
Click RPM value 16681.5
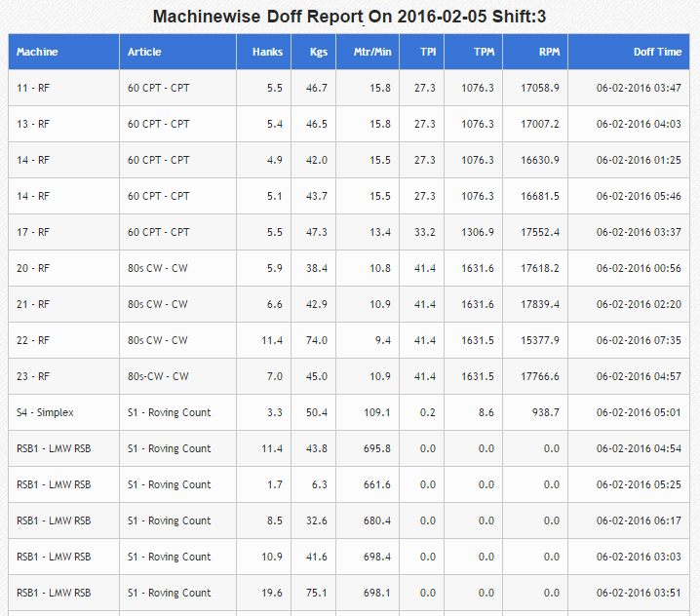coord(540,196)
